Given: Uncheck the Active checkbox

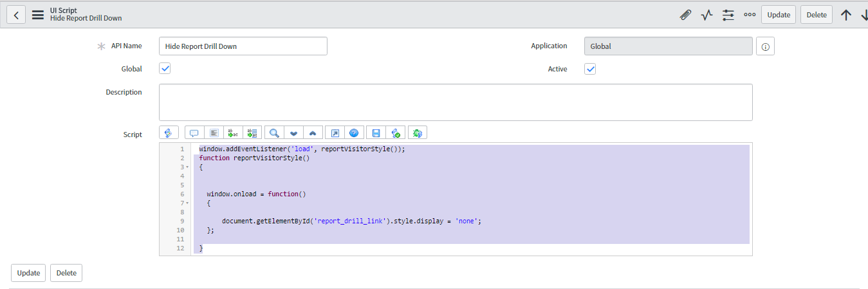Looking at the screenshot, I should point(590,69).
